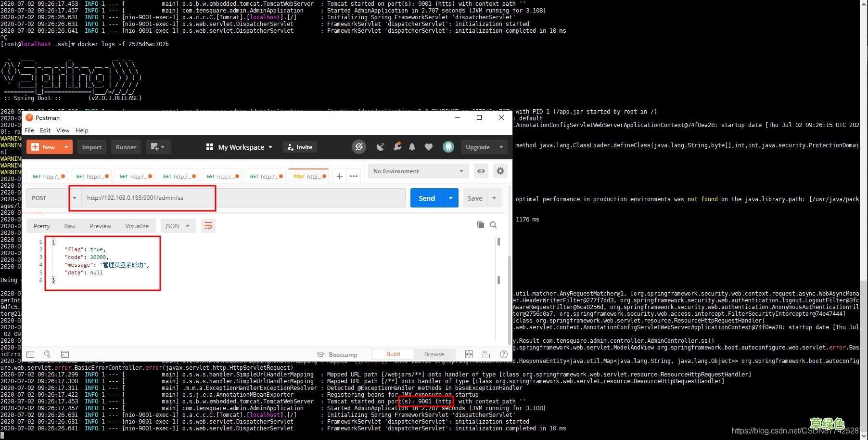Open Find and Replace icon in status bar
The image size is (868, 440).
[47, 354]
